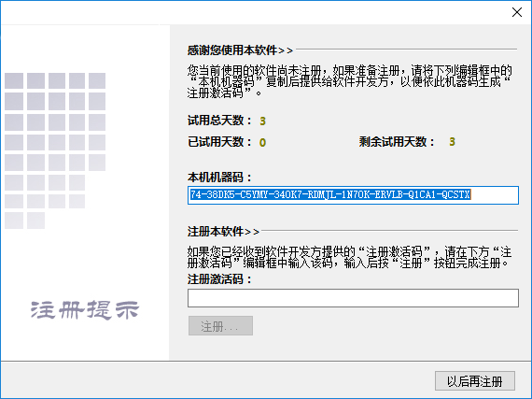532x399 pixels.
Task: Click the 剩余试用天数: label
Action: pyautogui.click(x=397, y=142)
